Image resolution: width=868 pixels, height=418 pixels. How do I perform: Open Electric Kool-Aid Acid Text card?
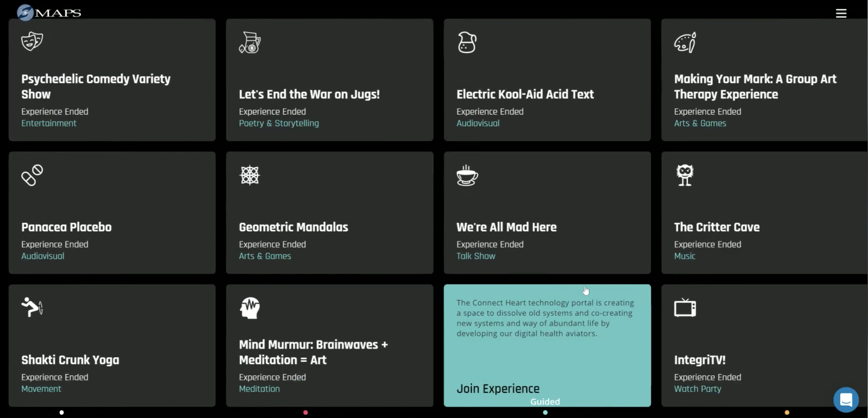(525, 94)
